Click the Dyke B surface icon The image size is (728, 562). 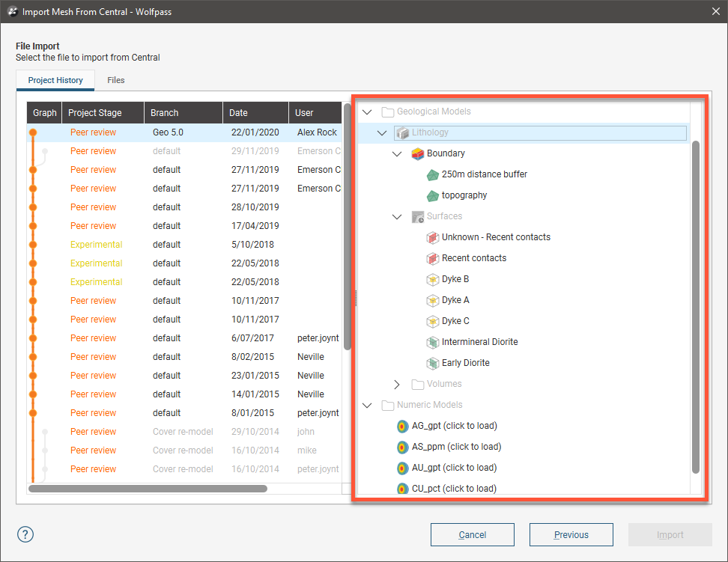tap(432, 279)
